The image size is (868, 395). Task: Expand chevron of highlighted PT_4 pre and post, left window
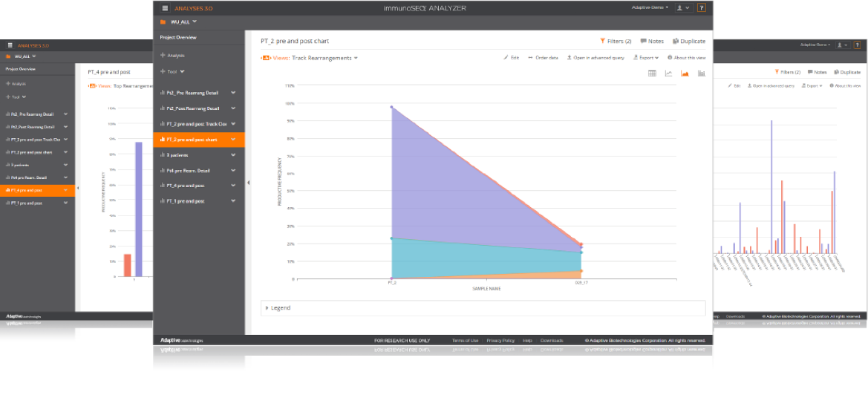pyautogui.click(x=65, y=190)
